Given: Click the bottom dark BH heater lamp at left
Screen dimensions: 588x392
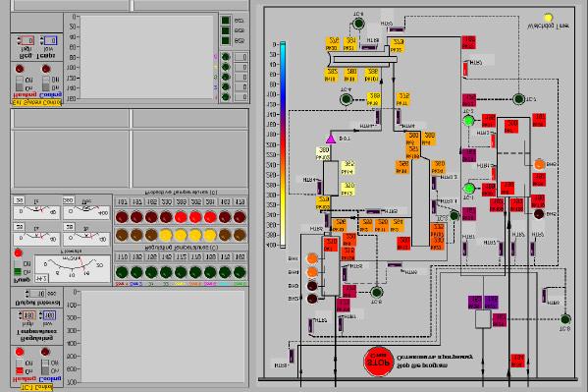Looking at the screenshot, I should tap(312, 299).
